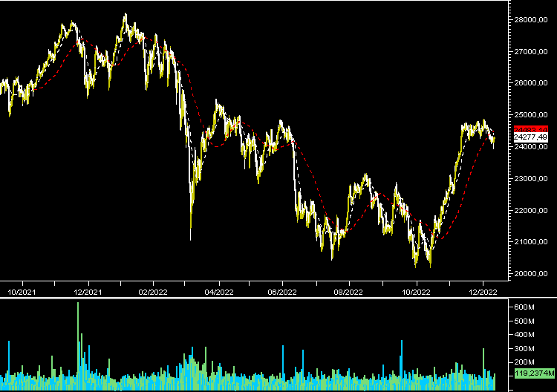This screenshot has width=557, height=392.
Task: Click the 04/2022 date label
Action: click(x=219, y=293)
